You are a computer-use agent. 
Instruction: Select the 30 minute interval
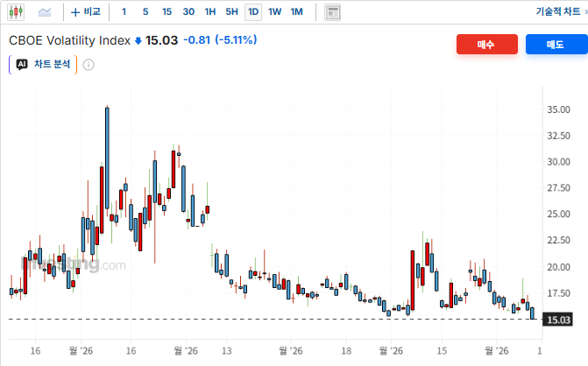click(x=188, y=12)
